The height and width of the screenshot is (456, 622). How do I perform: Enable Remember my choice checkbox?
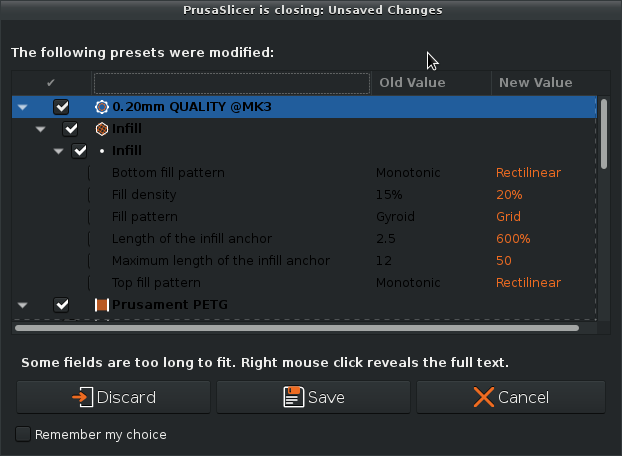(x=23, y=434)
